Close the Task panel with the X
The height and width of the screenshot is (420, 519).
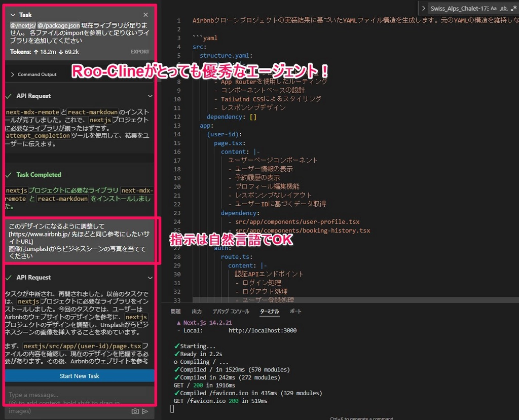tap(145, 15)
